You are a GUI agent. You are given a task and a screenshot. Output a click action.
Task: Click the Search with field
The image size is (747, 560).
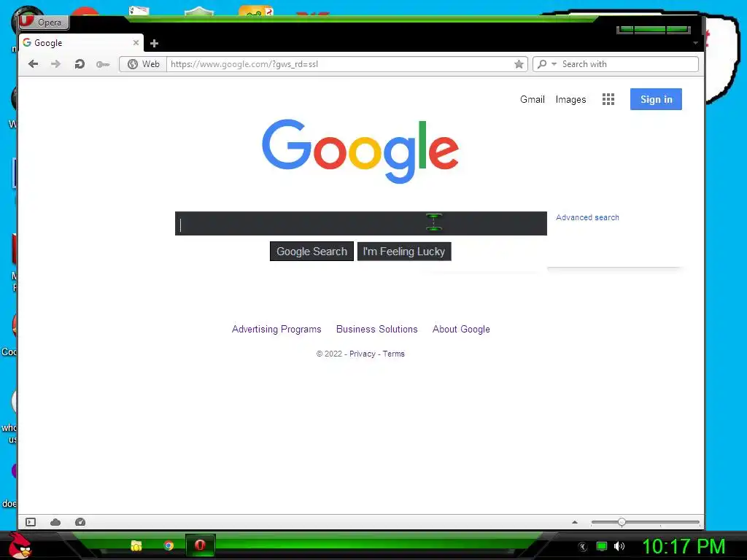[x=629, y=64]
